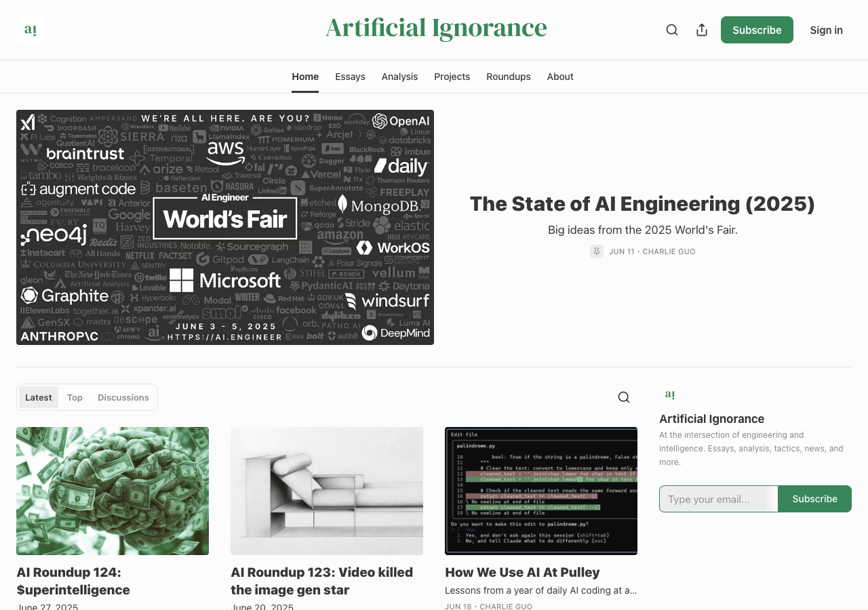The width and height of the screenshot is (868, 610).
Task: Open the Projects tab
Action: tap(452, 77)
